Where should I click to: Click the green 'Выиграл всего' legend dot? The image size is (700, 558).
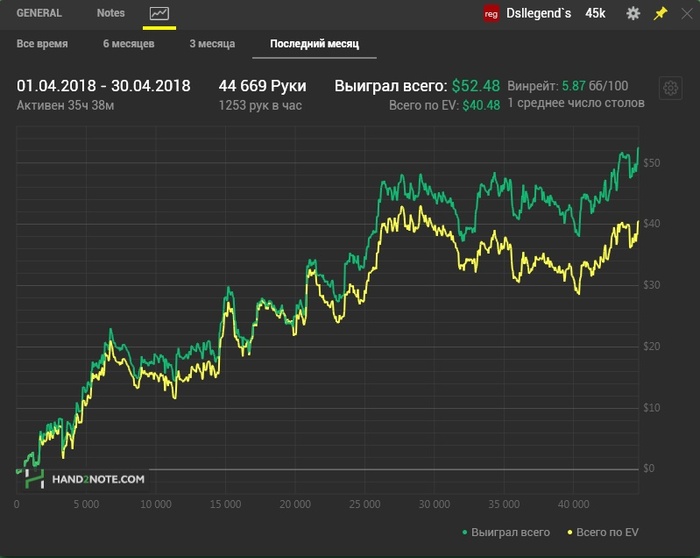[x=466, y=532]
